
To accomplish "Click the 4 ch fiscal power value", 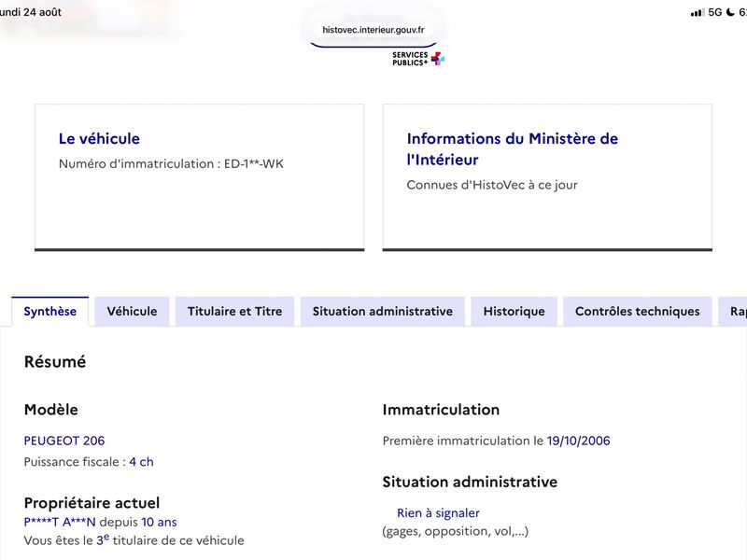I will coord(141,462).
